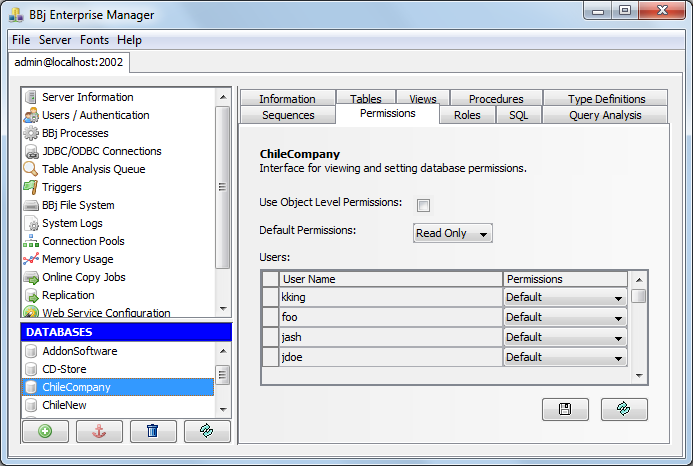Open the Memory Usage chart icon

[31, 259]
